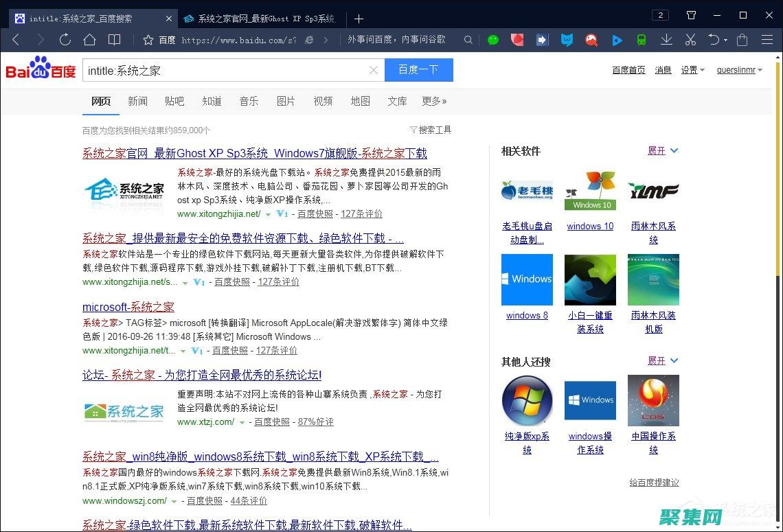Open the download manager toolbar icon
Viewport: 783px width, 532px height.
click(666, 40)
